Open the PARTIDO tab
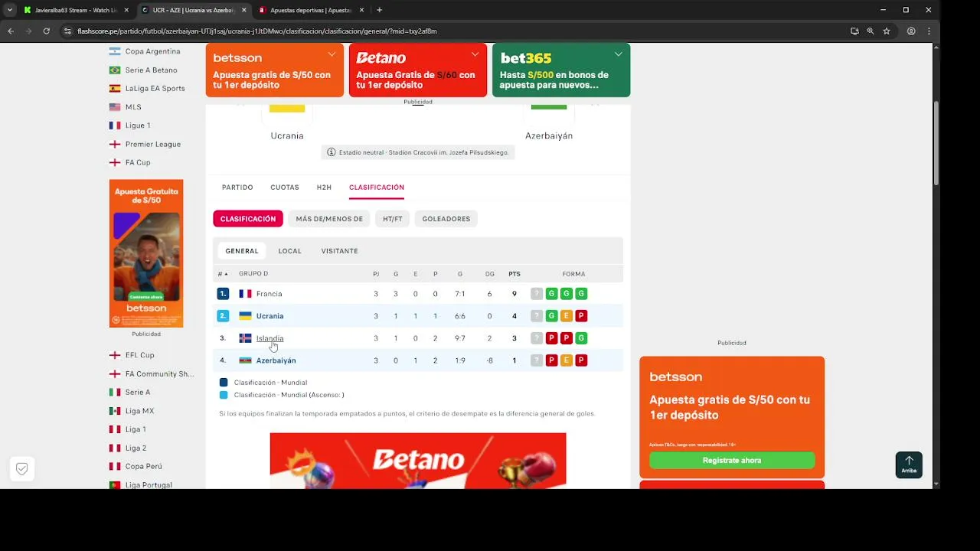 pos(237,187)
